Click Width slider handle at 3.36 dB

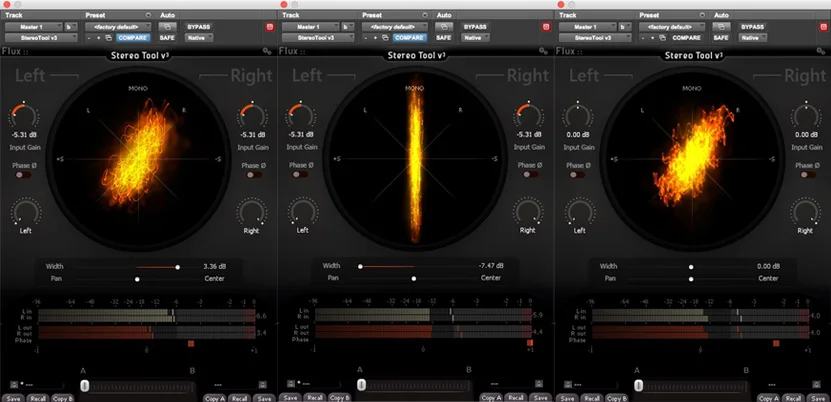point(178,267)
